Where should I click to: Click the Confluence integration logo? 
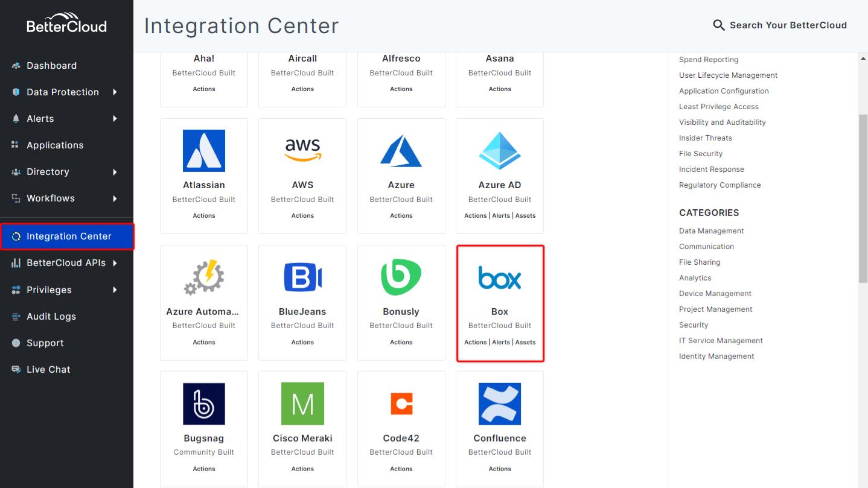click(500, 404)
